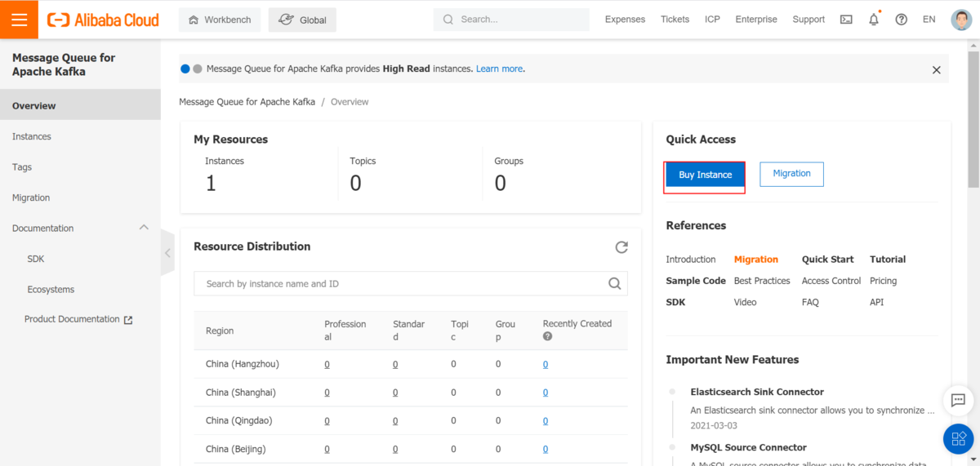
Task: Open the Global region selector
Action: (302, 20)
